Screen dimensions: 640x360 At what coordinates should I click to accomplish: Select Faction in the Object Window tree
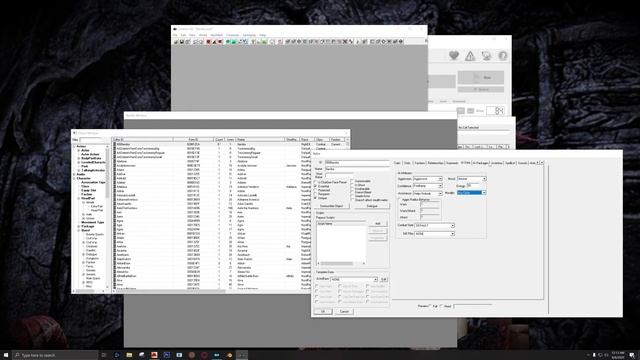pos(87,194)
